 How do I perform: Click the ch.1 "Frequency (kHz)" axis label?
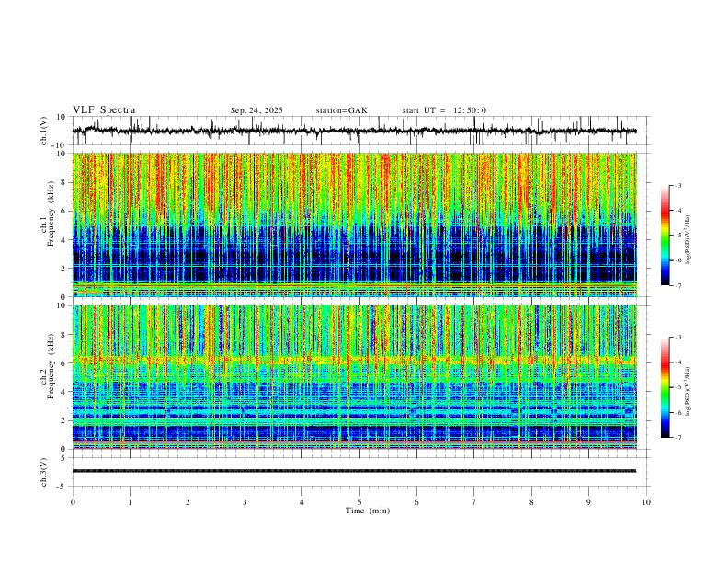point(51,214)
